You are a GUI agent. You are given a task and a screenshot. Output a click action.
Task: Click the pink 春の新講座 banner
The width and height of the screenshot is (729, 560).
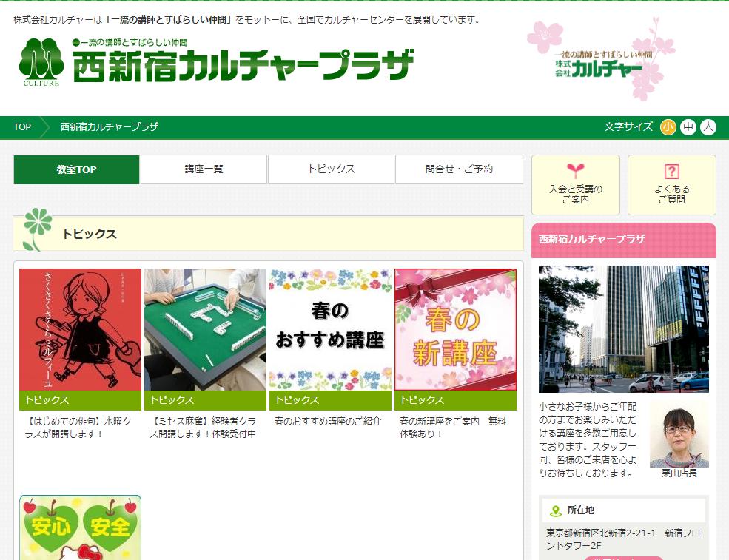[x=455, y=329]
